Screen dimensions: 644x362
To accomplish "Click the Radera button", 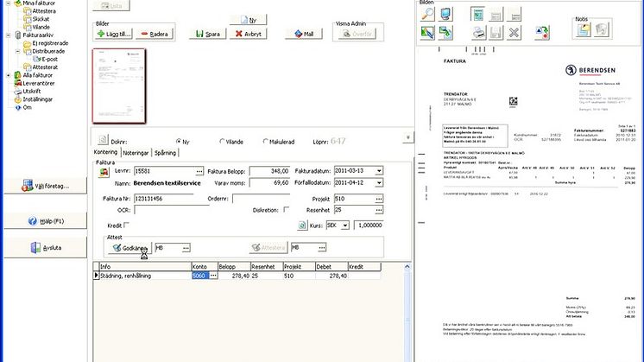I will pos(155,34).
